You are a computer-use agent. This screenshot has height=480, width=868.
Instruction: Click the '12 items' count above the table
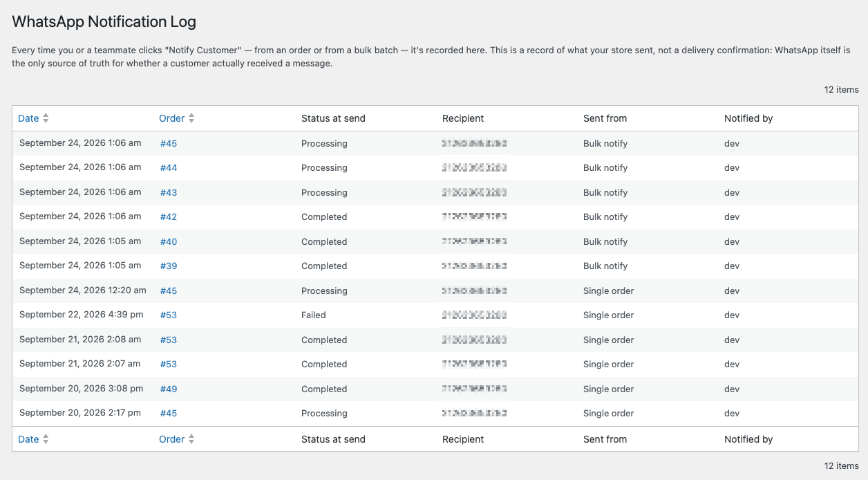(x=841, y=89)
